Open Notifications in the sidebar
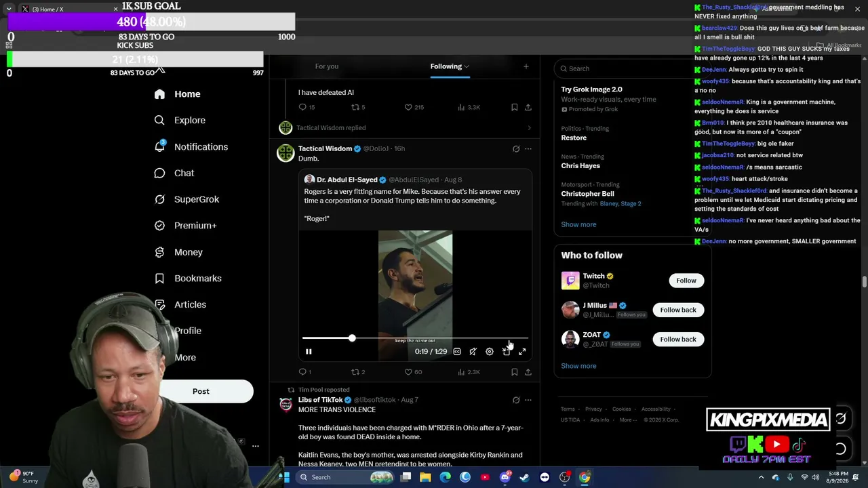The image size is (868, 488). click(191, 147)
